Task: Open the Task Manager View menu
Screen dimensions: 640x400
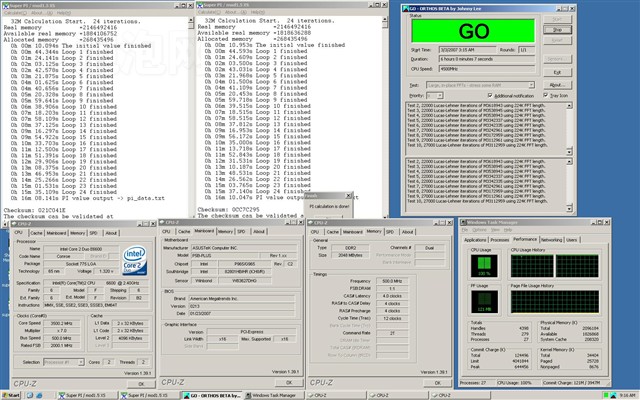Action: point(495,230)
